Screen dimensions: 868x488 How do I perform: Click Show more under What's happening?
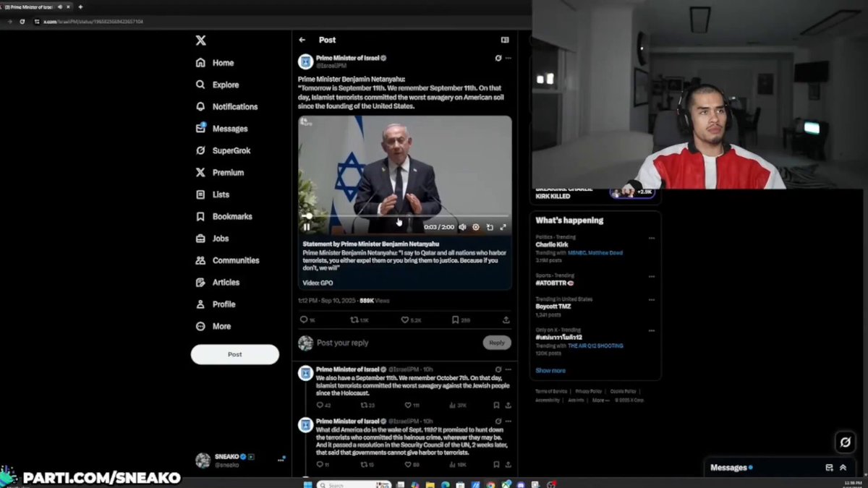point(550,370)
